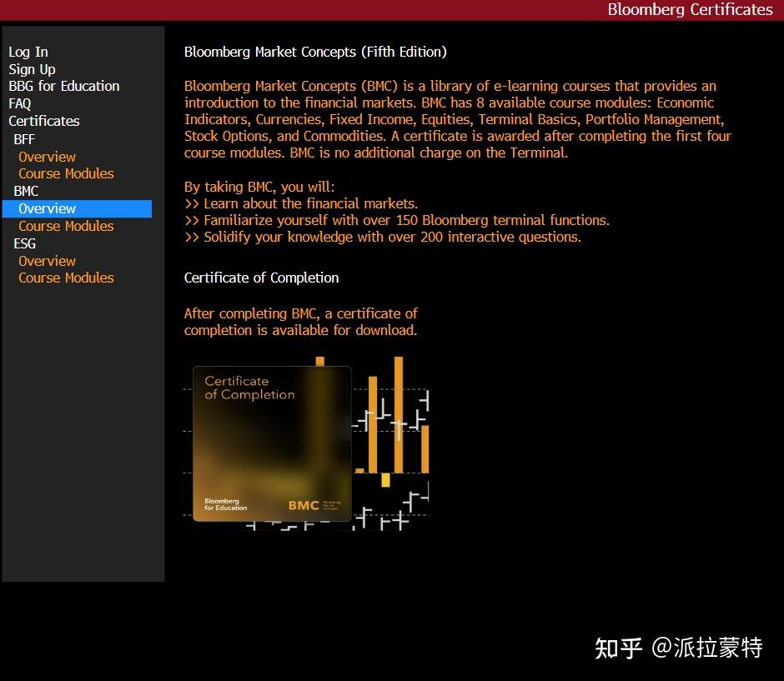Click 'By taking BMC, you will:' text
This screenshot has height=681, width=784.
click(x=259, y=187)
